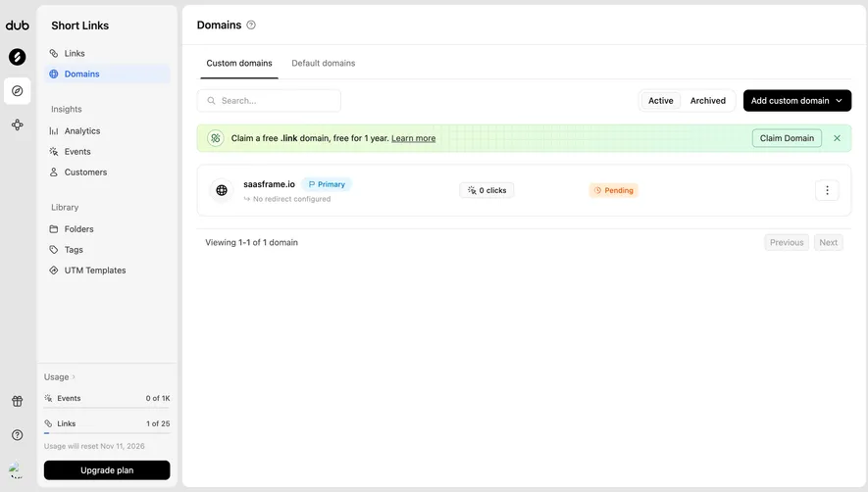Open Analytics page
868x492 pixels.
click(x=107, y=130)
